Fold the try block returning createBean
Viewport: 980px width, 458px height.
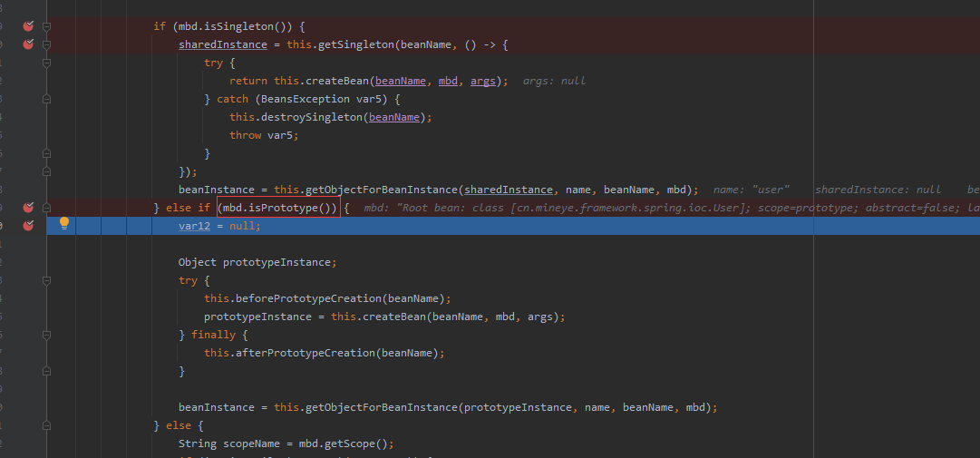tap(46, 63)
